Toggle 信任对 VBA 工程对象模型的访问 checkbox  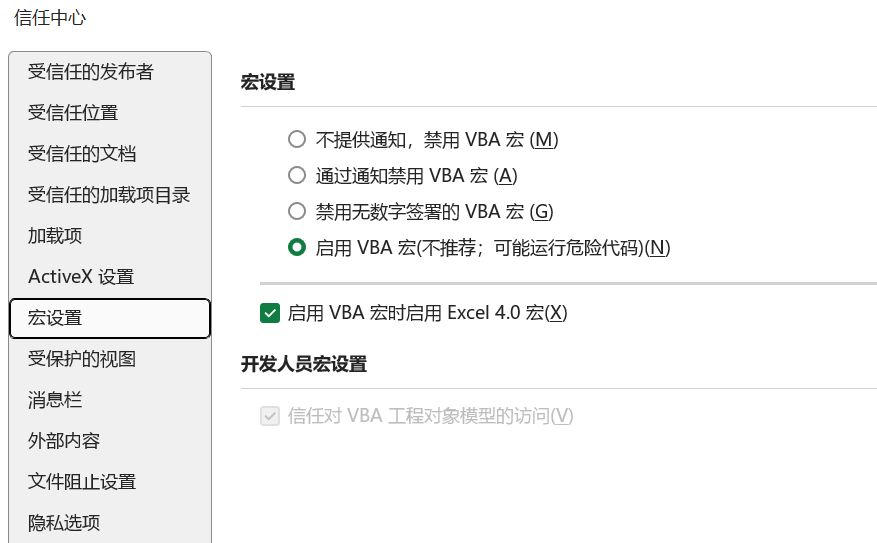269,416
